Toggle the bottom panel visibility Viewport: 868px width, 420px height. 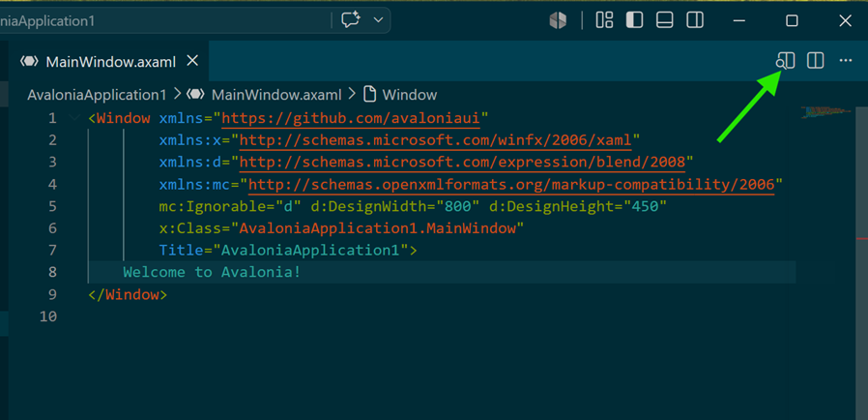click(x=664, y=20)
